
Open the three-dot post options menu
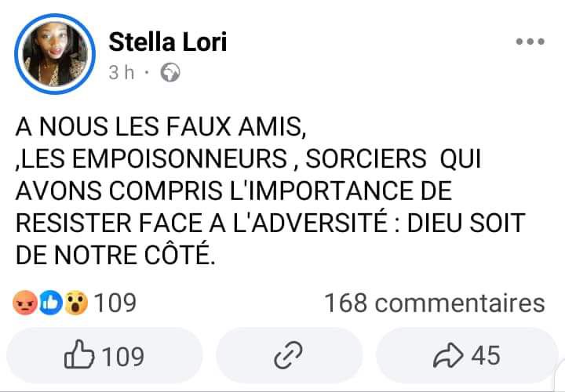pos(529,42)
